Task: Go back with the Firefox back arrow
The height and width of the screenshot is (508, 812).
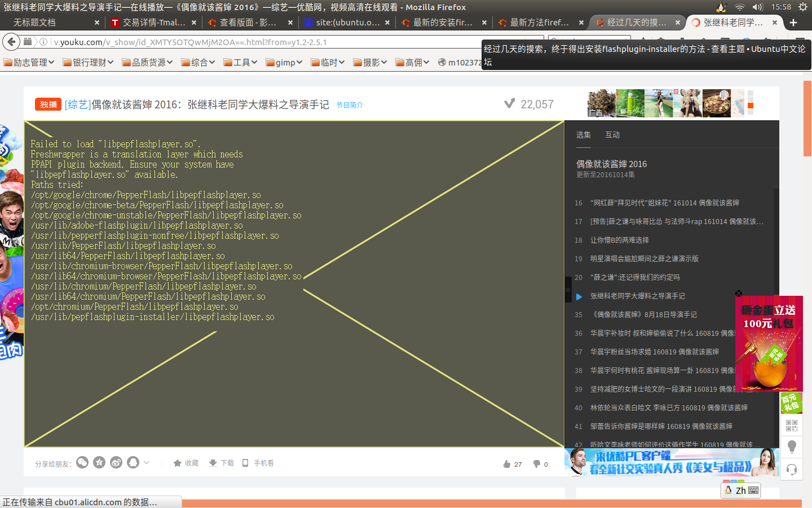Action: click(x=11, y=42)
